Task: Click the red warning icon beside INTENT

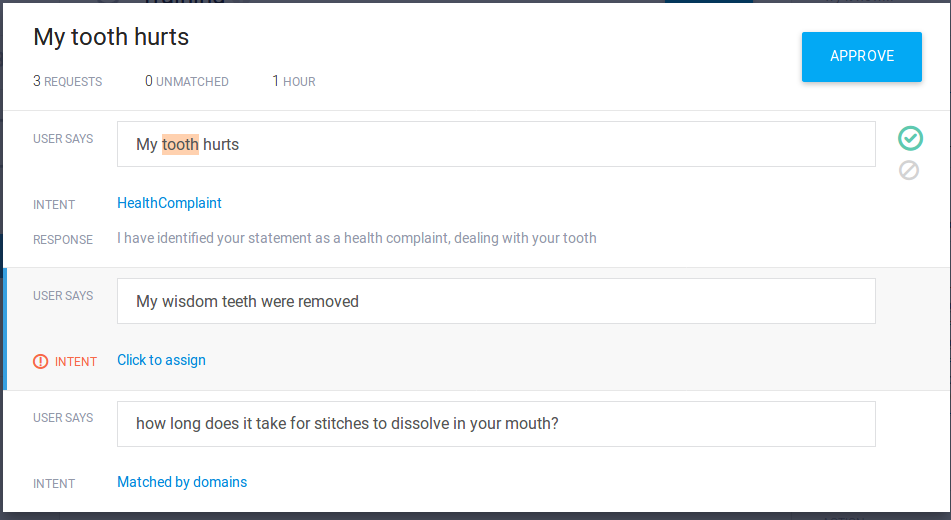Action: pyautogui.click(x=41, y=361)
